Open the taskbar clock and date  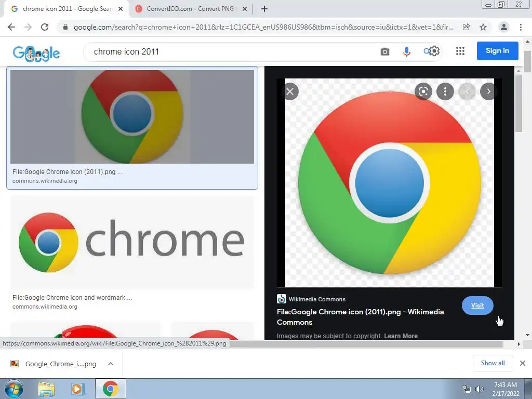[506, 389]
